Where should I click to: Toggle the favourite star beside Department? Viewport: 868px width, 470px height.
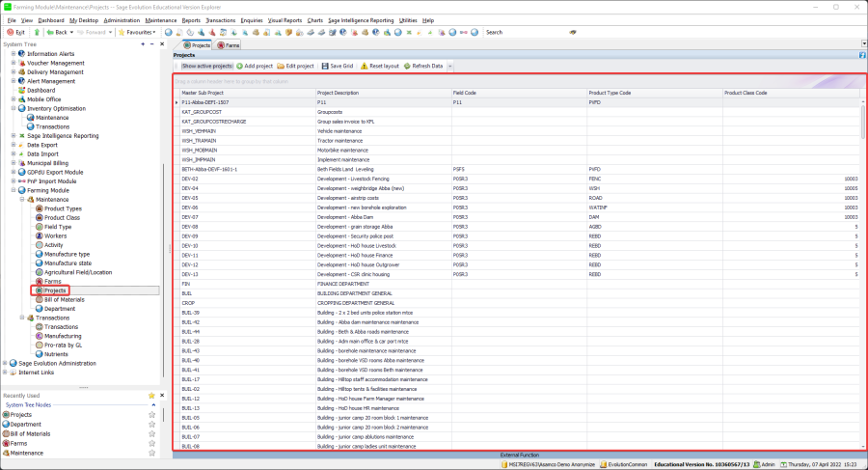point(151,425)
